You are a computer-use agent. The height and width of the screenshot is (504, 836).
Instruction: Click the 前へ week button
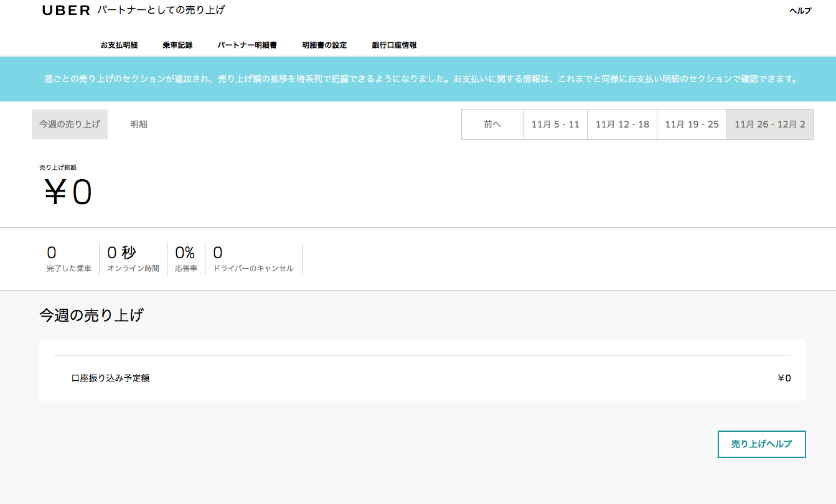tap(492, 124)
